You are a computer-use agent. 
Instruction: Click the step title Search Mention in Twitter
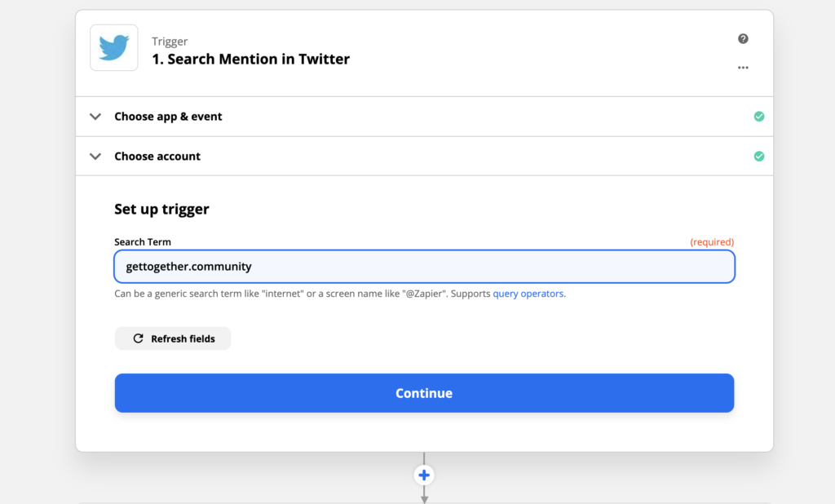[251, 59]
